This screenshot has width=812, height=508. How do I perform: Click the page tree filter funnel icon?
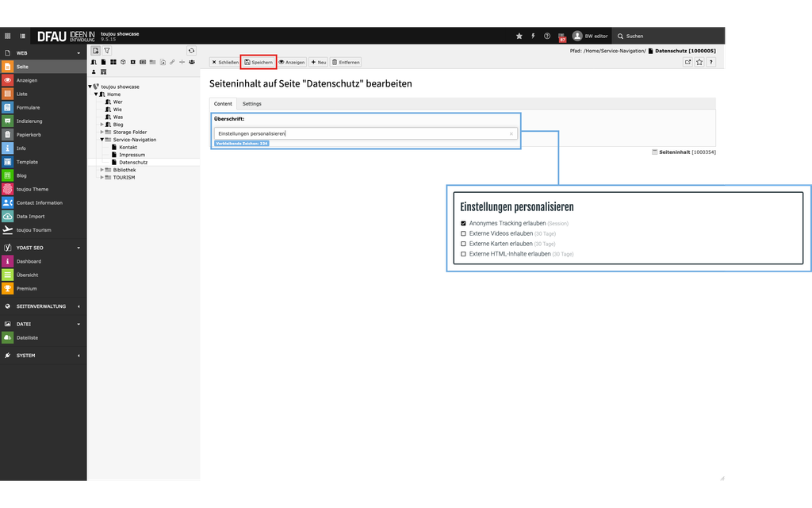107,50
